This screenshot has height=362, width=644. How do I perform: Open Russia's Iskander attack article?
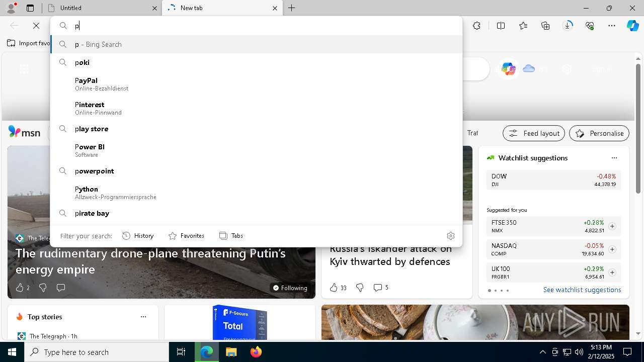pos(390,255)
